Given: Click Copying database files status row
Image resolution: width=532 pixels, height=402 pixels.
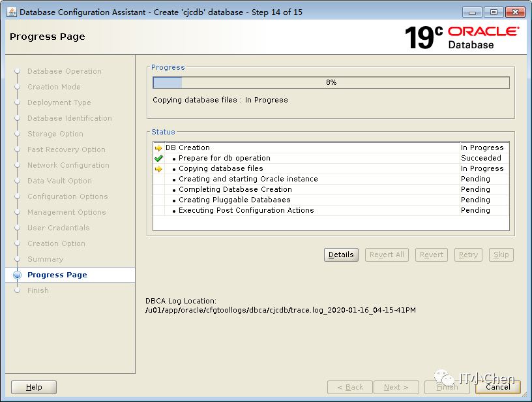Looking at the screenshot, I should click(x=331, y=169).
